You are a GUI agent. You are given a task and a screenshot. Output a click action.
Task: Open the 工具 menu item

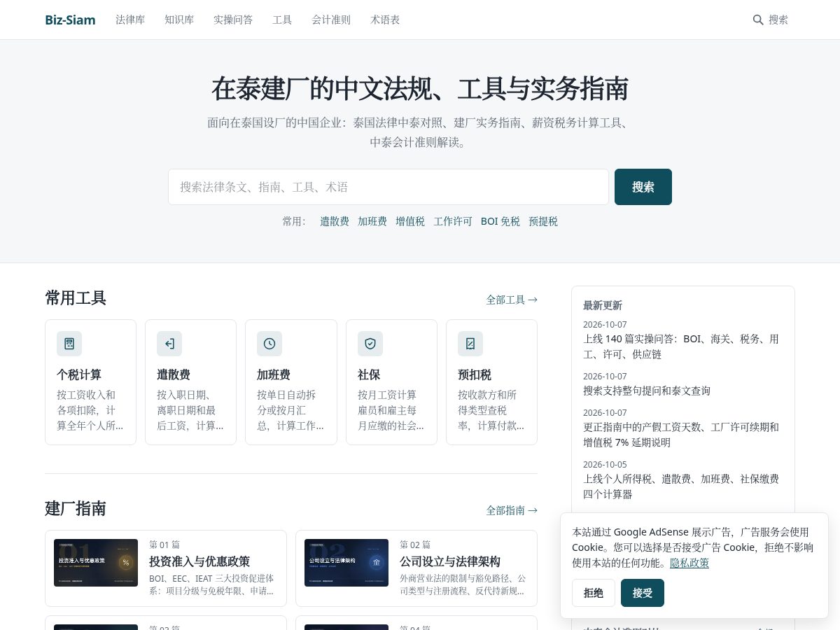[282, 20]
